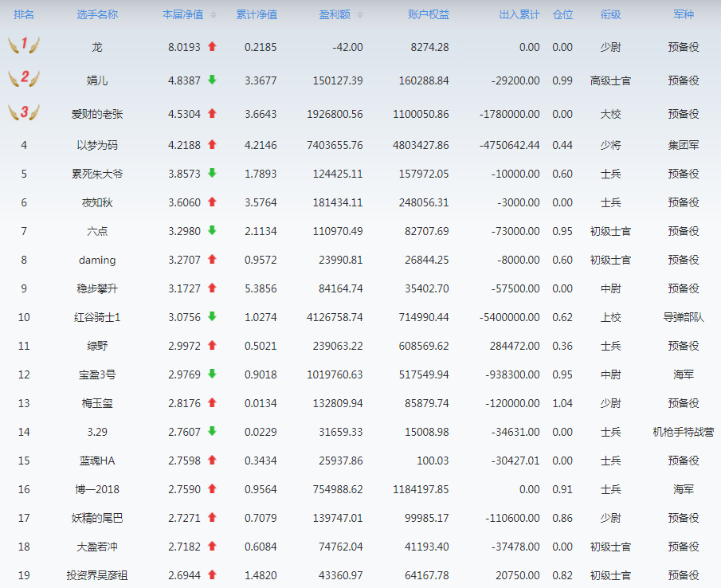Click the red up arrow in 投资界吴彦祖 row

pos(212,574)
